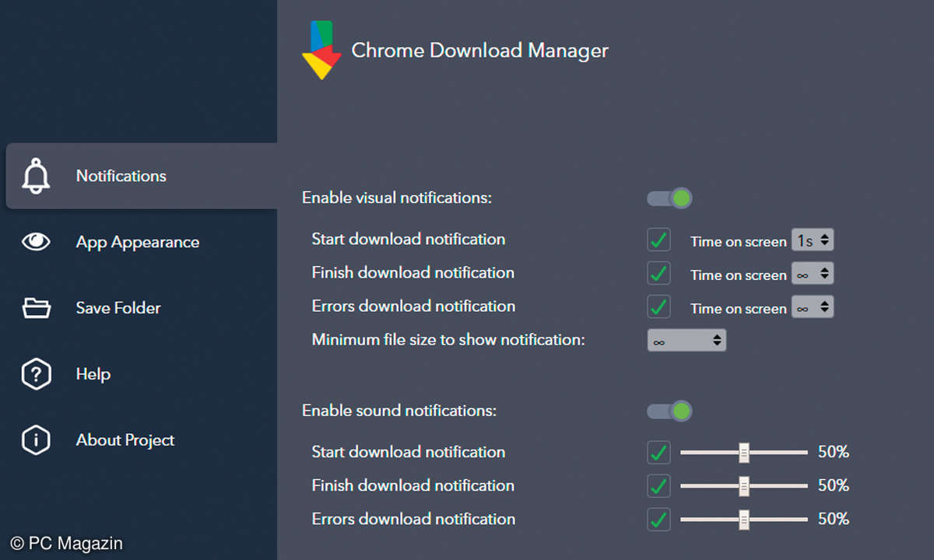The image size is (934, 560).
Task: Click Start download sound volume slider handle
Action: tap(743, 452)
